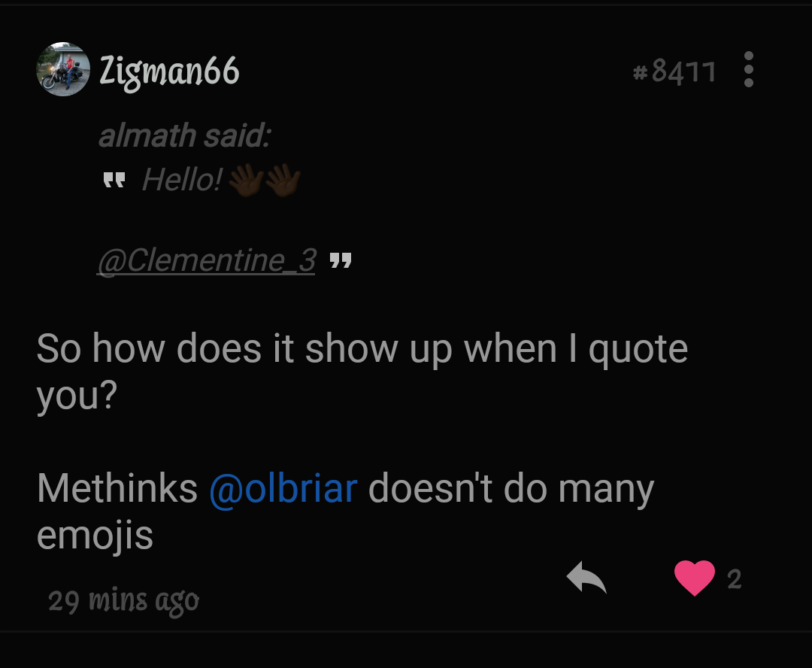Viewport: 812px width, 668px height.
Task: Click the "almath said:" quote header
Action: tap(184, 136)
